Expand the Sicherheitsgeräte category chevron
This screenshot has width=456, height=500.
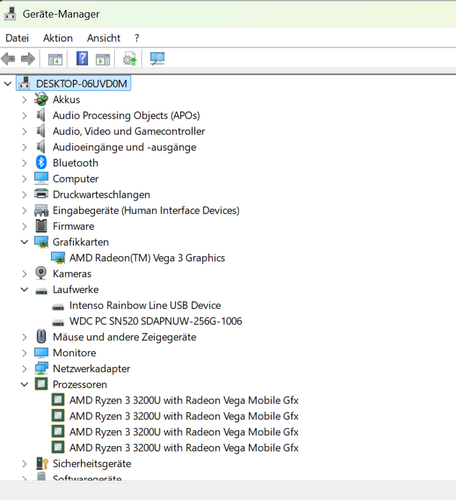(x=24, y=464)
